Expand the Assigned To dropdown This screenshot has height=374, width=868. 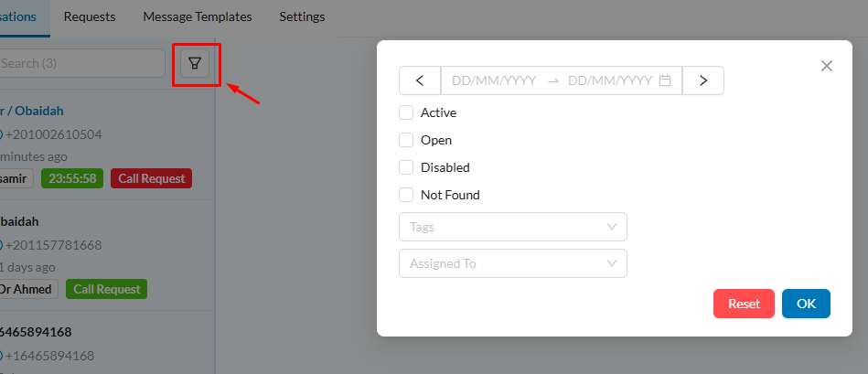pyautogui.click(x=513, y=263)
